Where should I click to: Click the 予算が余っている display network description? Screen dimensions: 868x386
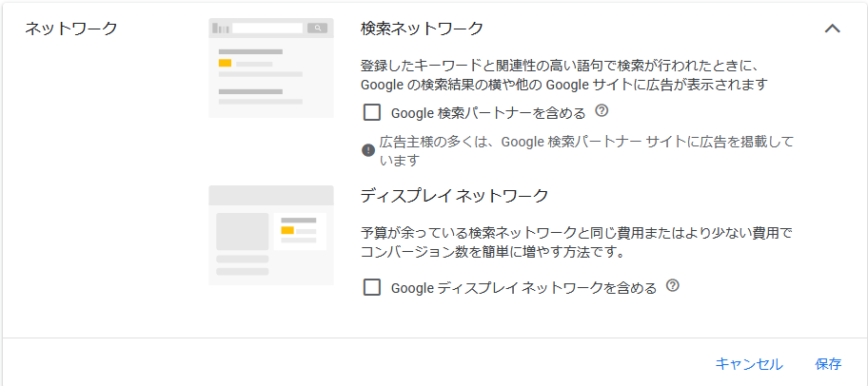click(x=576, y=242)
